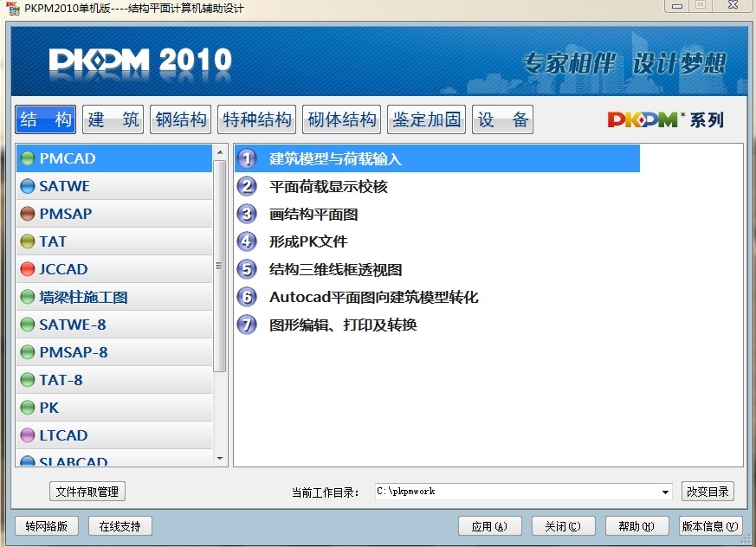The height and width of the screenshot is (547, 756).
Task: Open the 特种结构 tab
Action: point(256,119)
